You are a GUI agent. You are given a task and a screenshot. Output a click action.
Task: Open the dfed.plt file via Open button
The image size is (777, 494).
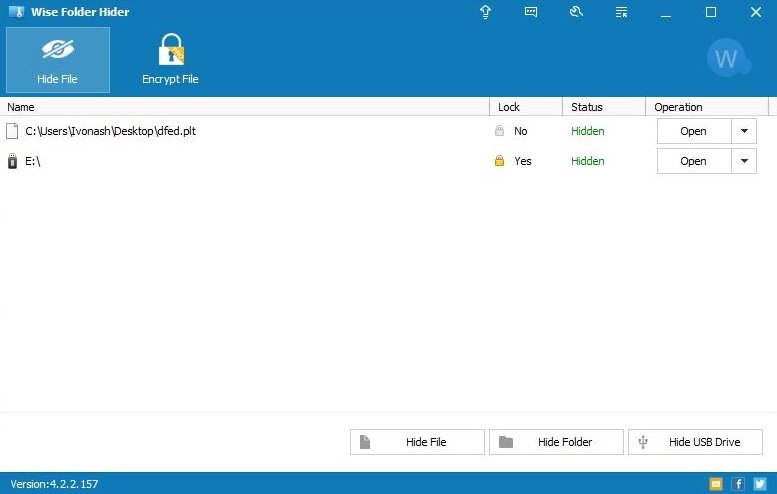point(694,131)
